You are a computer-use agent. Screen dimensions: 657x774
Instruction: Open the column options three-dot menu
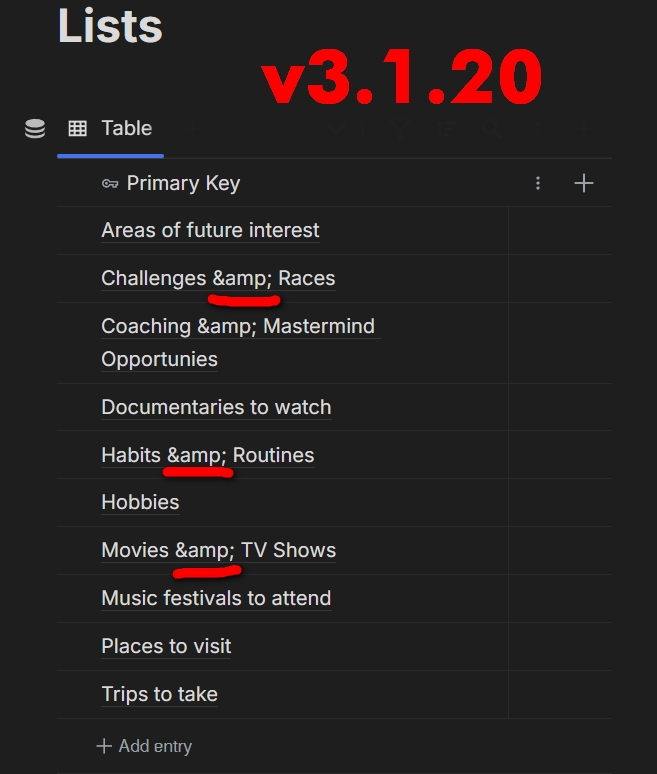538,183
